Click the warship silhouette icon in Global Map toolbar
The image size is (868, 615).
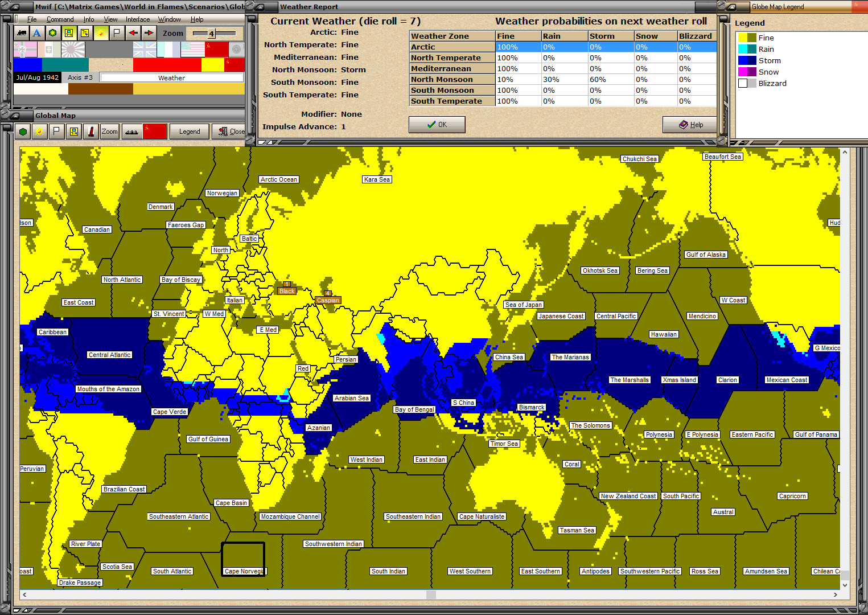[131, 132]
